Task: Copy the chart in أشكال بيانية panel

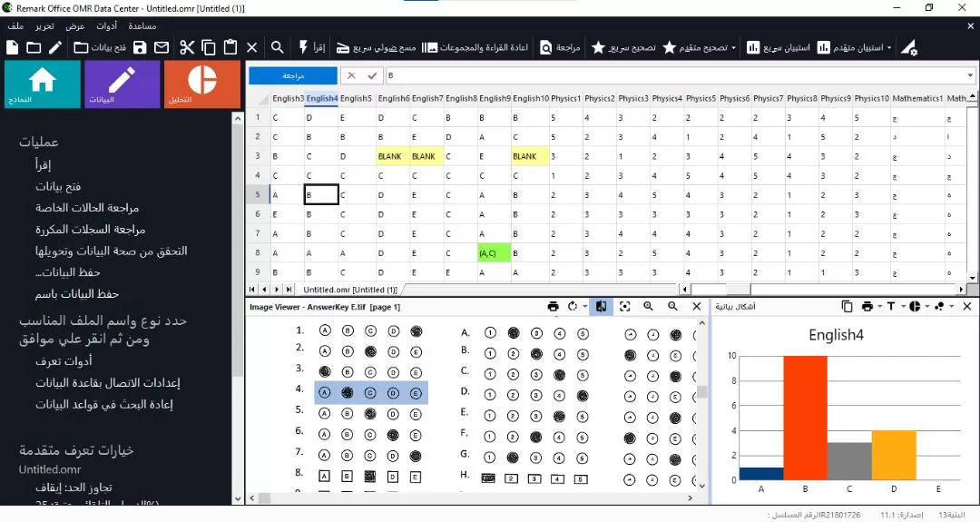Action: coord(848,307)
